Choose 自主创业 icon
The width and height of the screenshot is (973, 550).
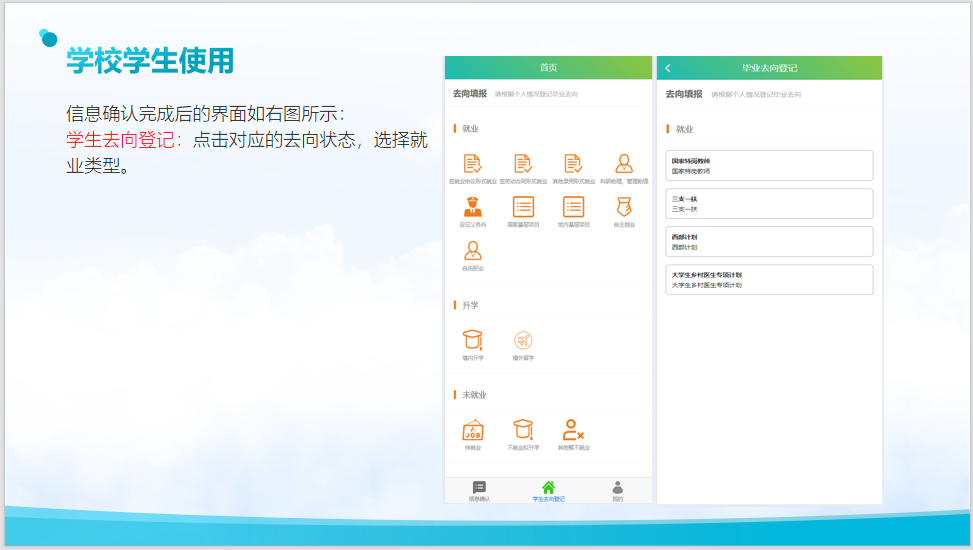624,207
